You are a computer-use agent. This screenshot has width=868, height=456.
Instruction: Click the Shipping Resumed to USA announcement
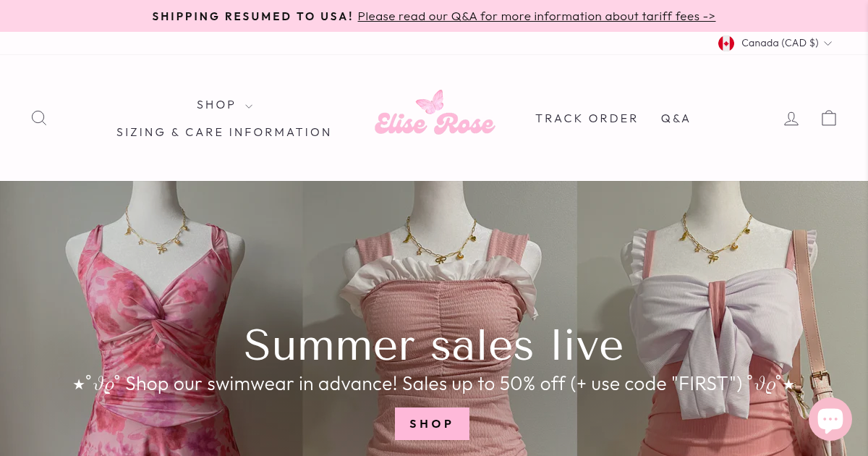(x=252, y=16)
